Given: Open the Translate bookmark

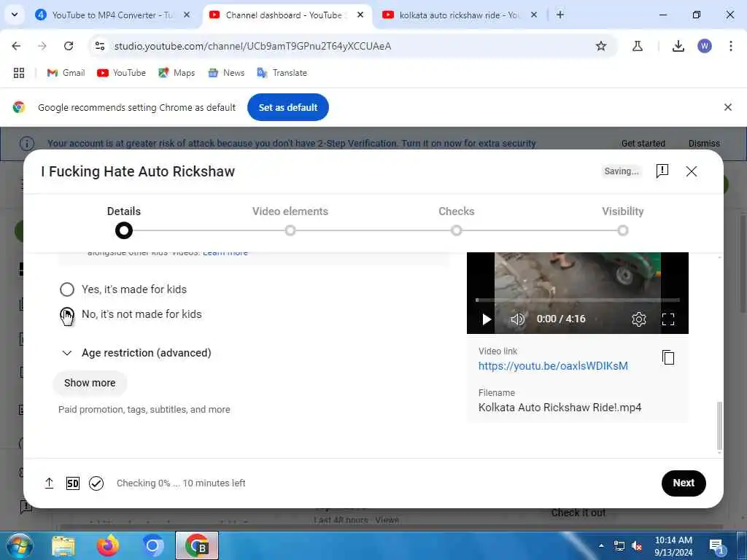Looking at the screenshot, I should (282, 73).
